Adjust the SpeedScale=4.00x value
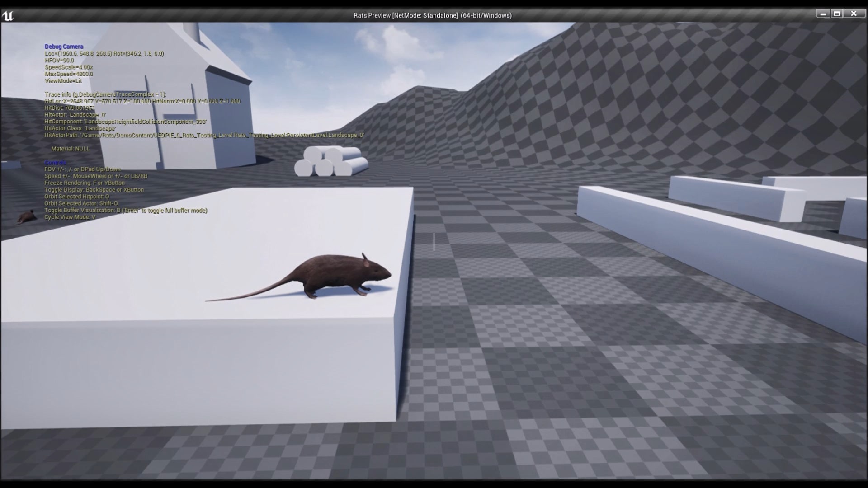The image size is (868, 488). point(69,67)
